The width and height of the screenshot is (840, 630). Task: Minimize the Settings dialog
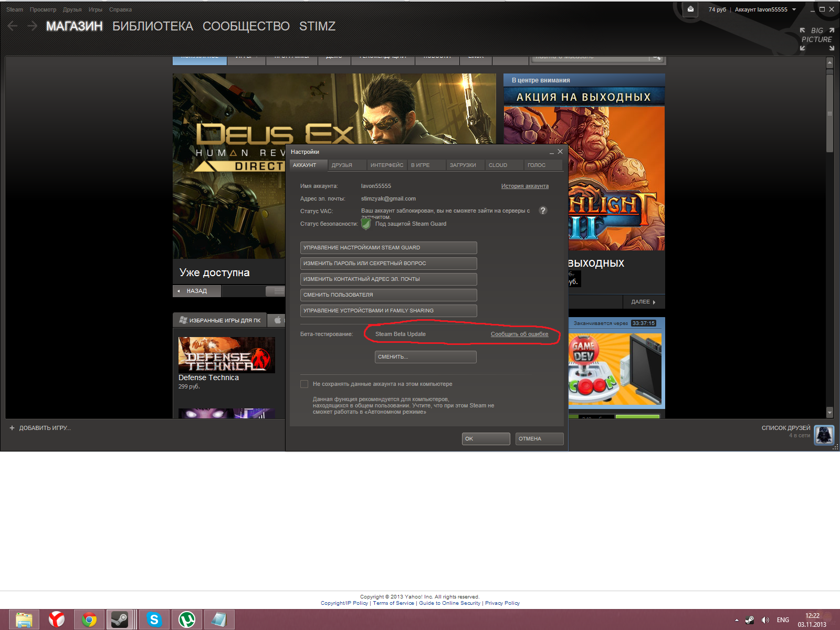click(x=552, y=152)
